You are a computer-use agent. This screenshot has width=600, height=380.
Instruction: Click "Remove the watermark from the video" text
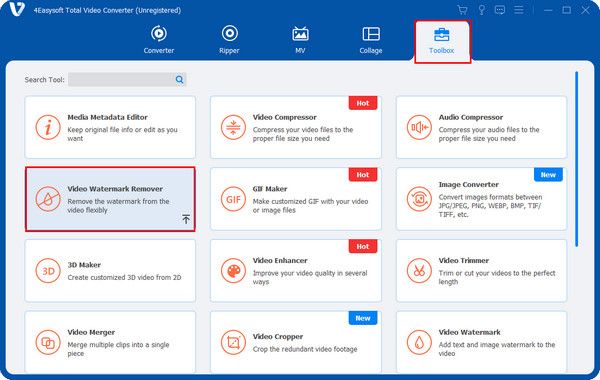point(118,205)
